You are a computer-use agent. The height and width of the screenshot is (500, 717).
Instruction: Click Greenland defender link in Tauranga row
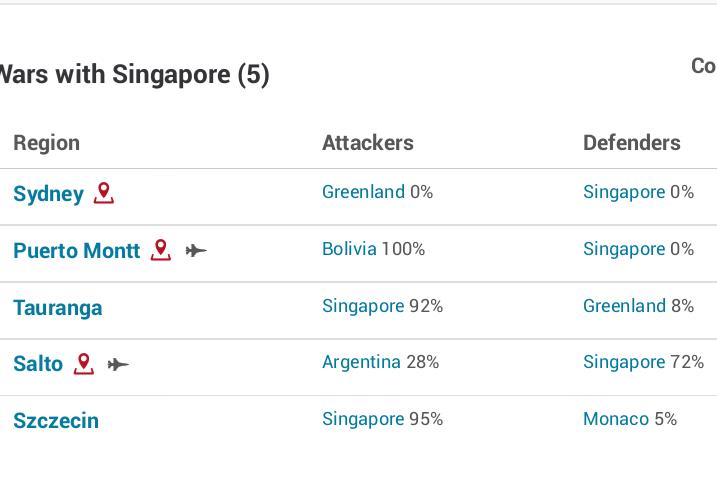pyautogui.click(x=625, y=306)
